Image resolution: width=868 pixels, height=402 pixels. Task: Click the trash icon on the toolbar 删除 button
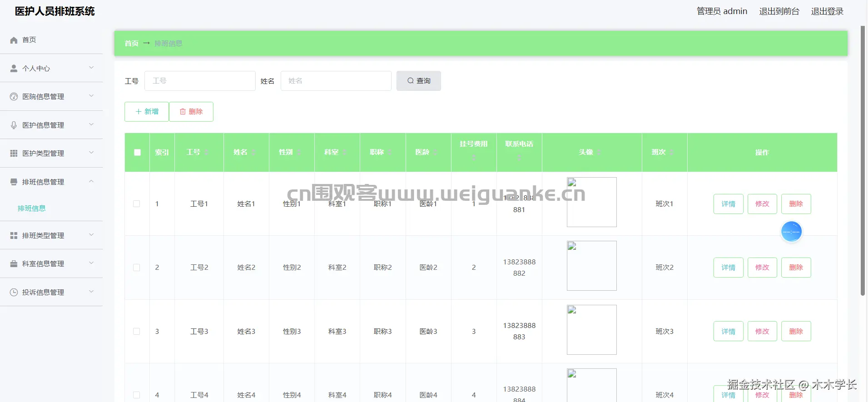coord(183,111)
